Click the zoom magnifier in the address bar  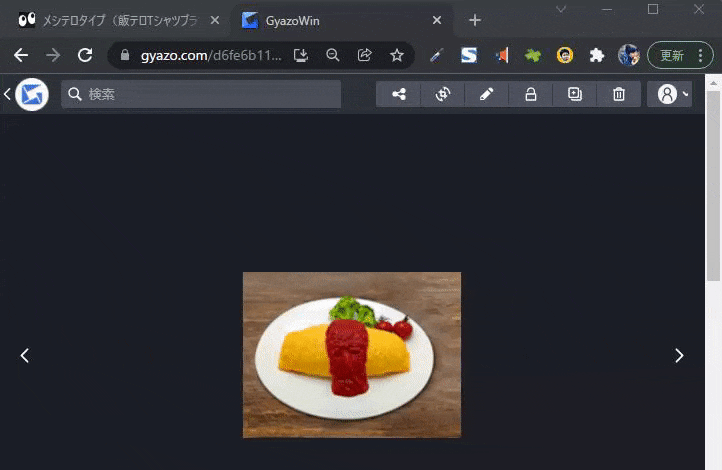tap(333, 55)
